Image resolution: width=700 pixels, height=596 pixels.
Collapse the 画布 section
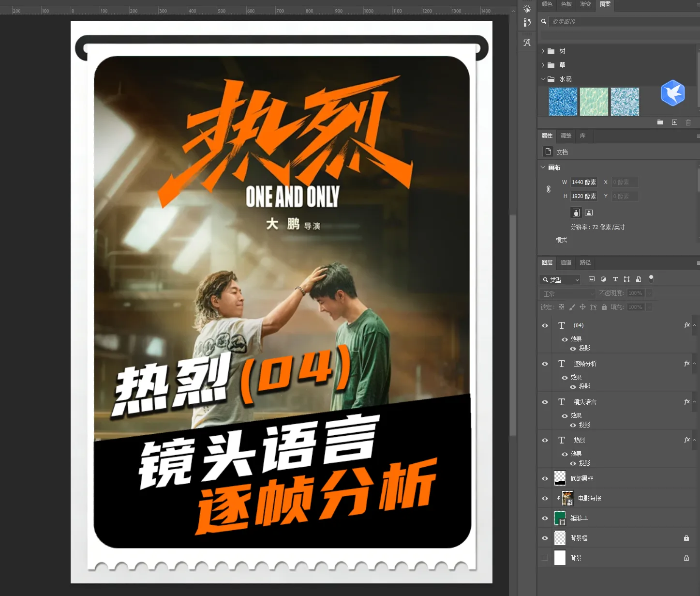[543, 167]
